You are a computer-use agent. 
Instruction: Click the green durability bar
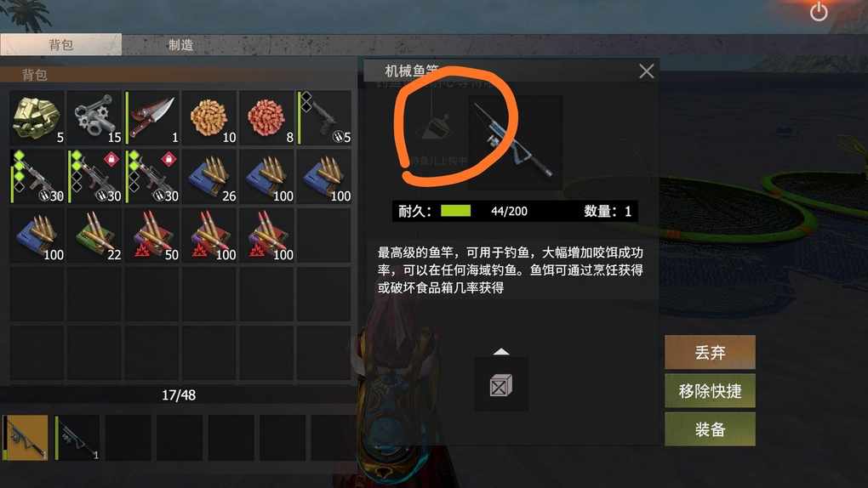coord(455,211)
